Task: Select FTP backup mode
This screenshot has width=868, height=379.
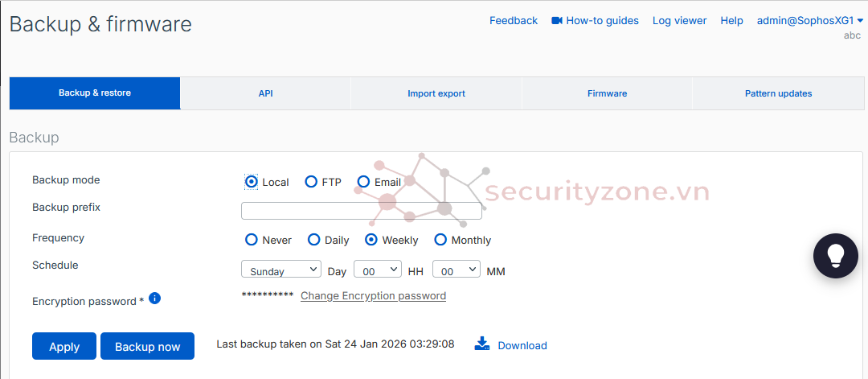Action: [x=311, y=182]
